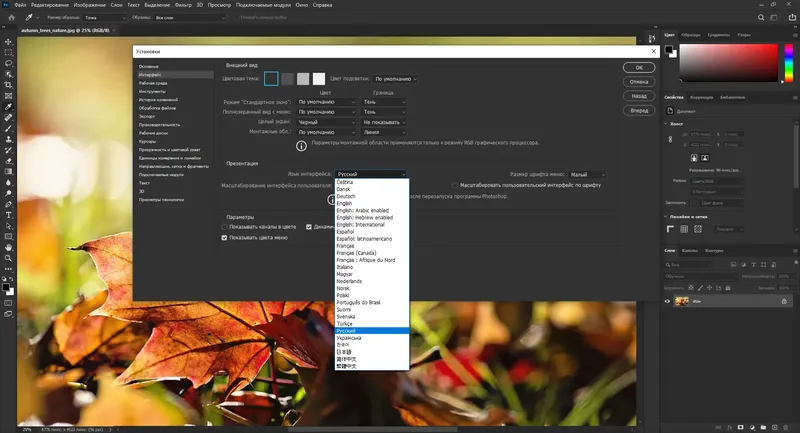Toggle visibility of the Фон layer
The image size is (800, 433).
(667, 301)
